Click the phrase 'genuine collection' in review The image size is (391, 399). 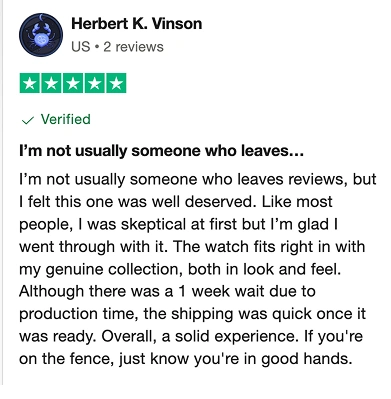113,269
